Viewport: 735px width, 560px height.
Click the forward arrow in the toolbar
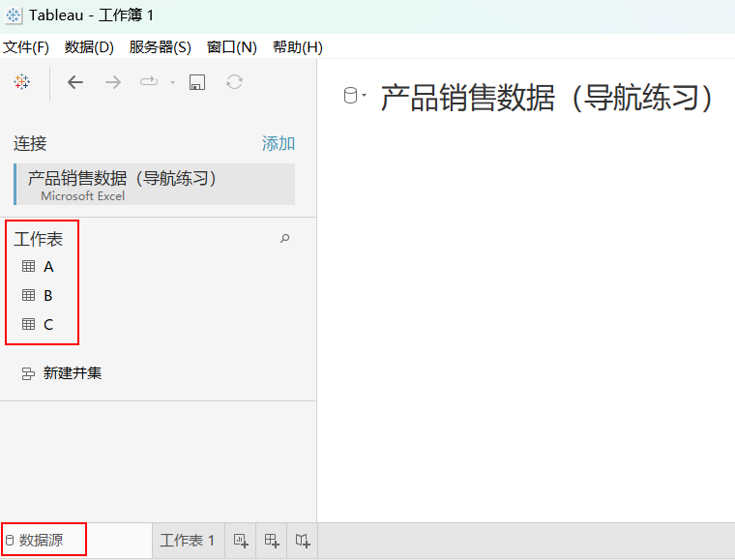click(x=113, y=82)
